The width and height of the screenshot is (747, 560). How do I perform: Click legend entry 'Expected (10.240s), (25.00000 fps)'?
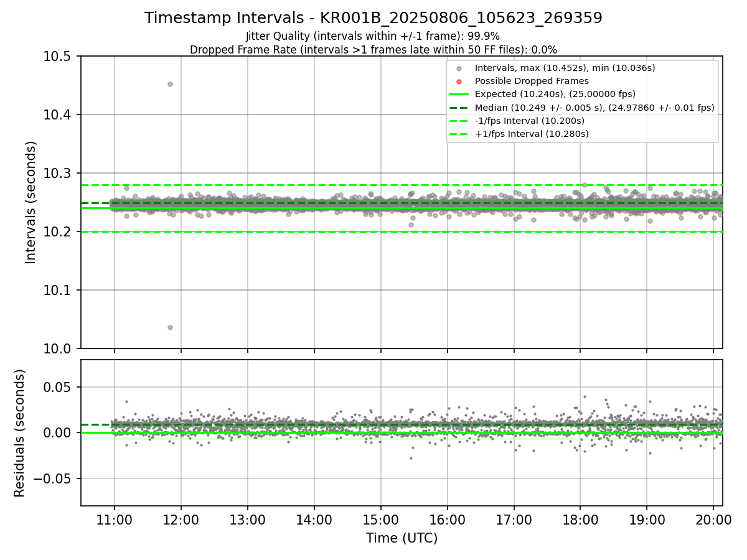(x=555, y=95)
